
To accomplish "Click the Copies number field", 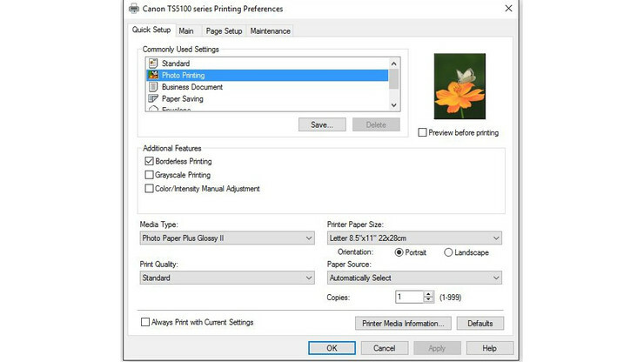I will coord(409,297).
